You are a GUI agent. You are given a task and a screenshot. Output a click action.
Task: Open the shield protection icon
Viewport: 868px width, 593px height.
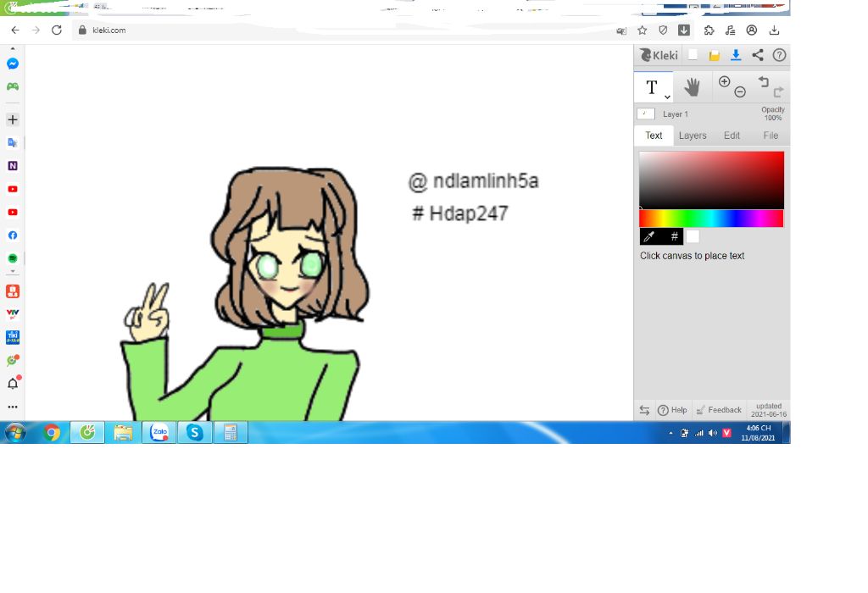click(663, 30)
